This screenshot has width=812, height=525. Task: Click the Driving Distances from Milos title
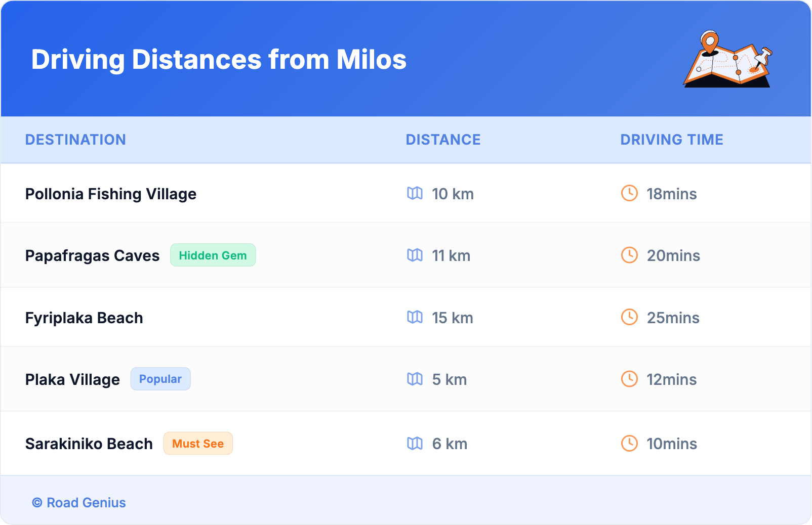219,59
